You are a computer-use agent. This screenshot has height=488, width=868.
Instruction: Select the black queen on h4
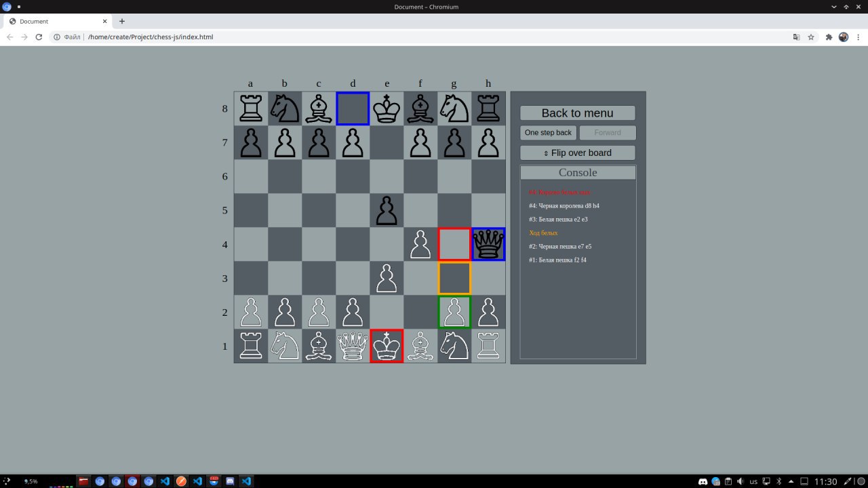[488, 244]
